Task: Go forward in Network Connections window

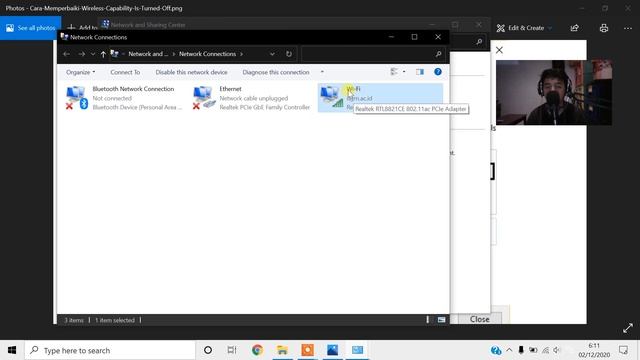Action: click(82, 54)
